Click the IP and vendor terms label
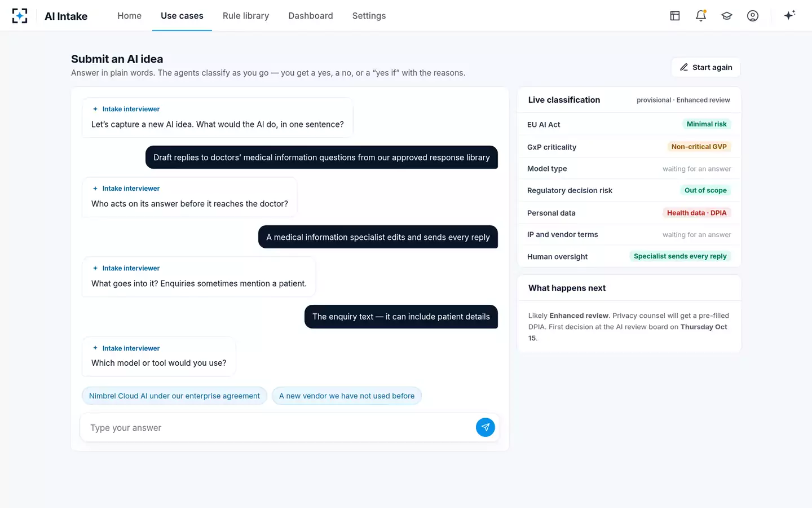 tap(562, 235)
